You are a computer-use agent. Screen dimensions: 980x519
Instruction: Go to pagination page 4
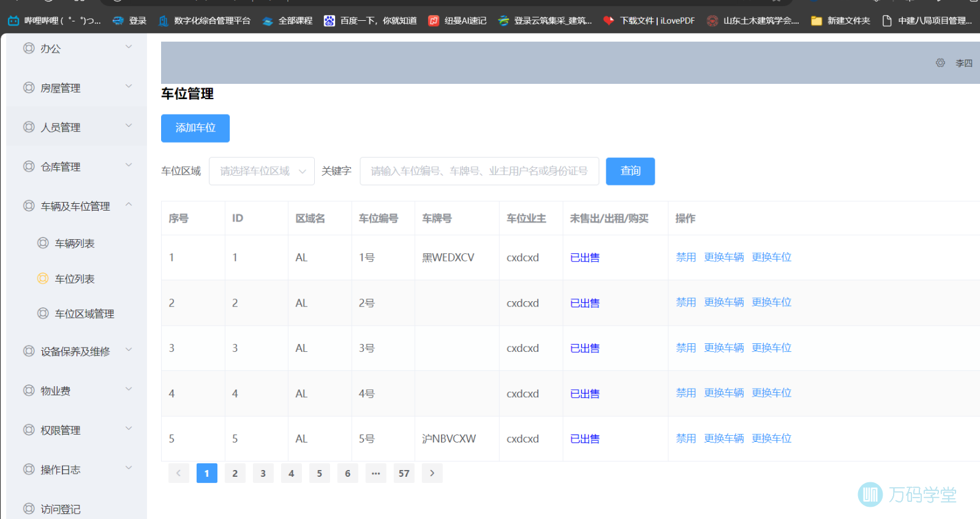tap(292, 473)
